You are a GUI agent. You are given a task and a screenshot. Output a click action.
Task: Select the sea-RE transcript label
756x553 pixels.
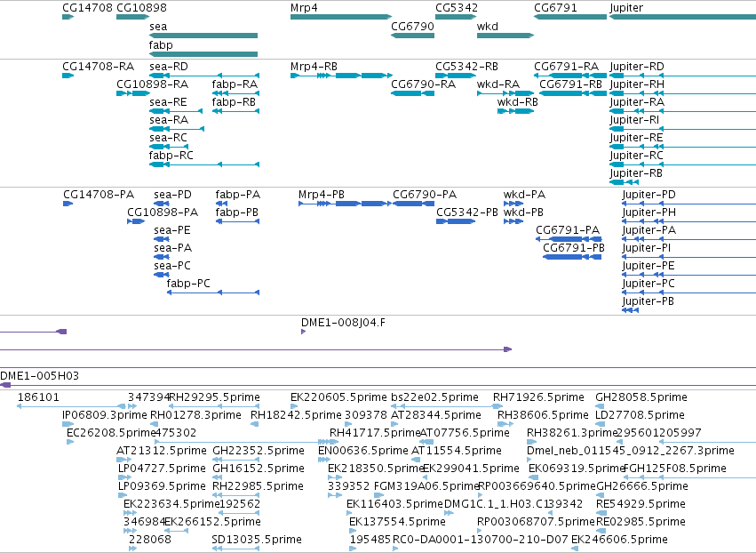pos(168,102)
